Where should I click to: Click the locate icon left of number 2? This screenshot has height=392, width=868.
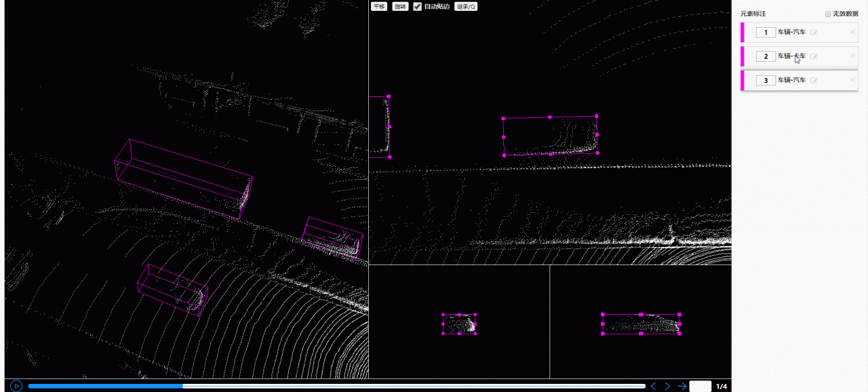coord(751,56)
